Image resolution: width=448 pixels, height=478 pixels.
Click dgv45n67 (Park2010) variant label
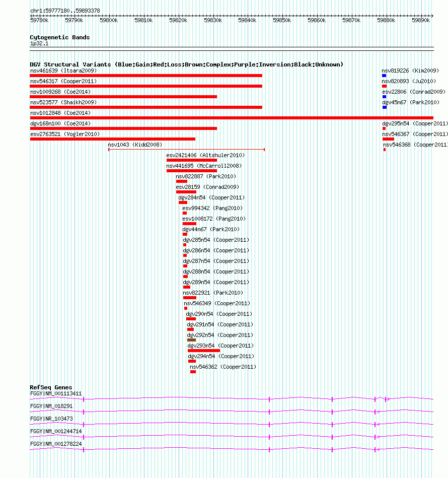tap(411, 102)
